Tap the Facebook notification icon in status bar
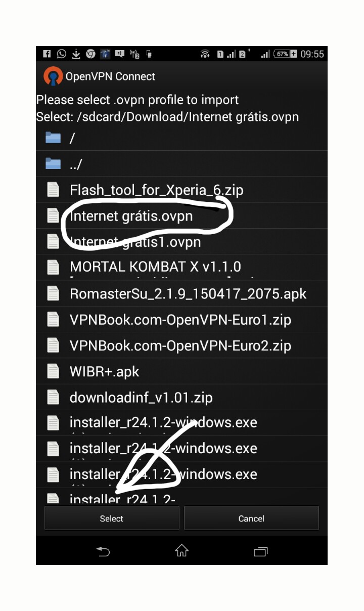Screen dimensions: 364x611 [x=47, y=54]
